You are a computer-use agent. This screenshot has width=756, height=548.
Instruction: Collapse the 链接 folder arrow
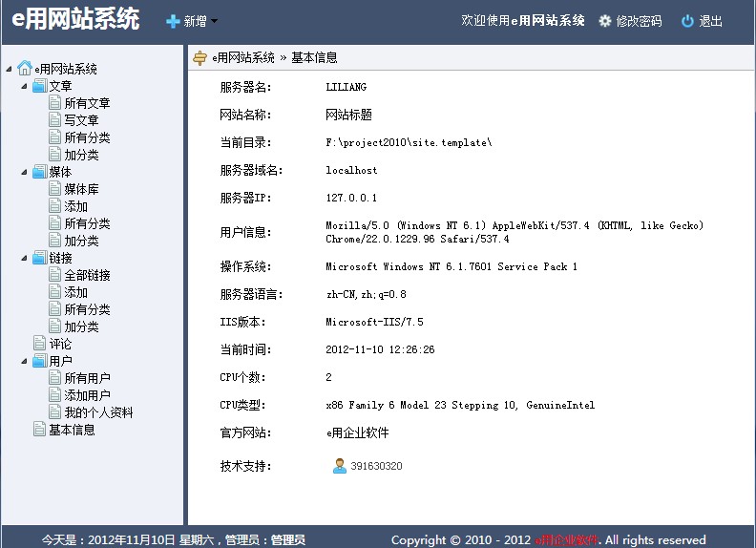tap(24, 258)
